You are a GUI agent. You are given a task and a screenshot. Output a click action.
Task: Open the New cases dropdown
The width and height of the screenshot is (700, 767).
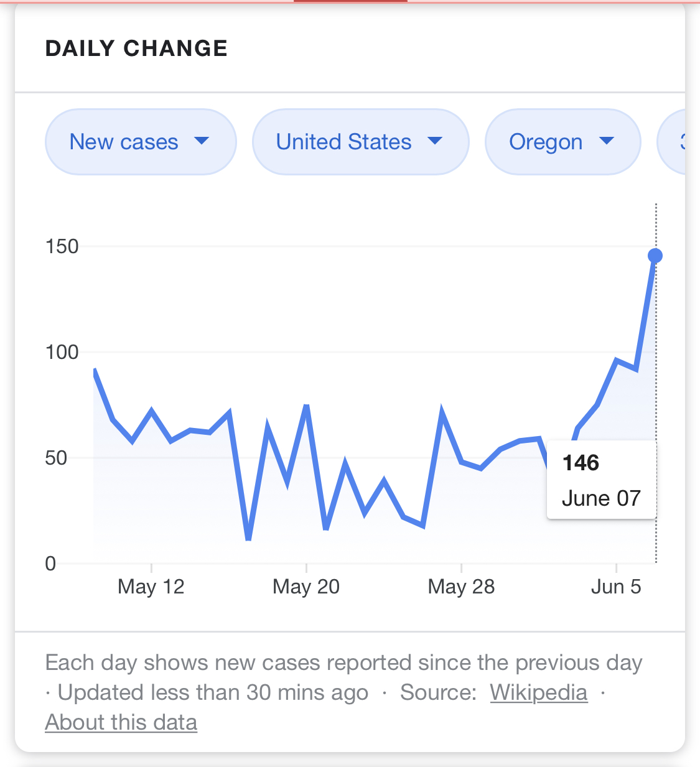pos(124,142)
